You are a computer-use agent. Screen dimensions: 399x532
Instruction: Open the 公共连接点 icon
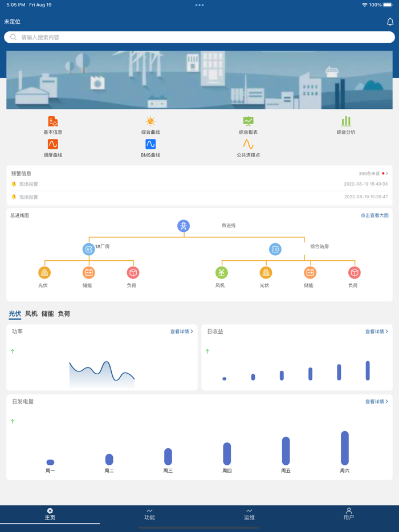click(x=248, y=144)
